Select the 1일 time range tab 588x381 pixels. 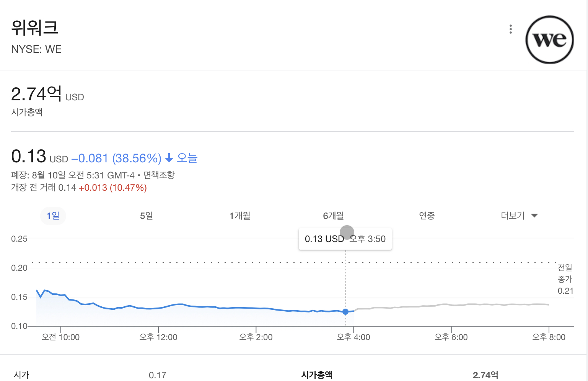(53, 216)
